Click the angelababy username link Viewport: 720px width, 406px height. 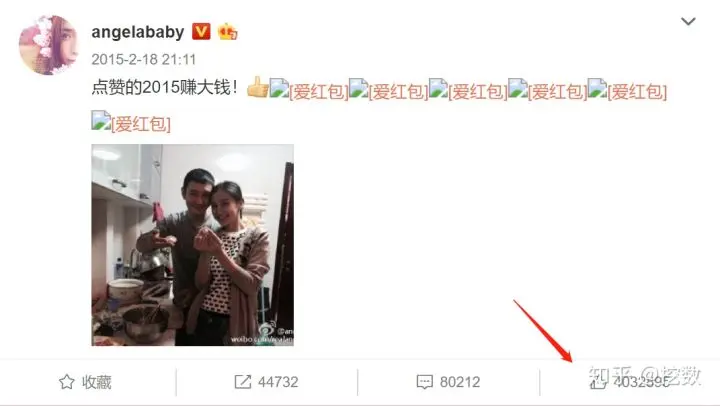point(138,32)
